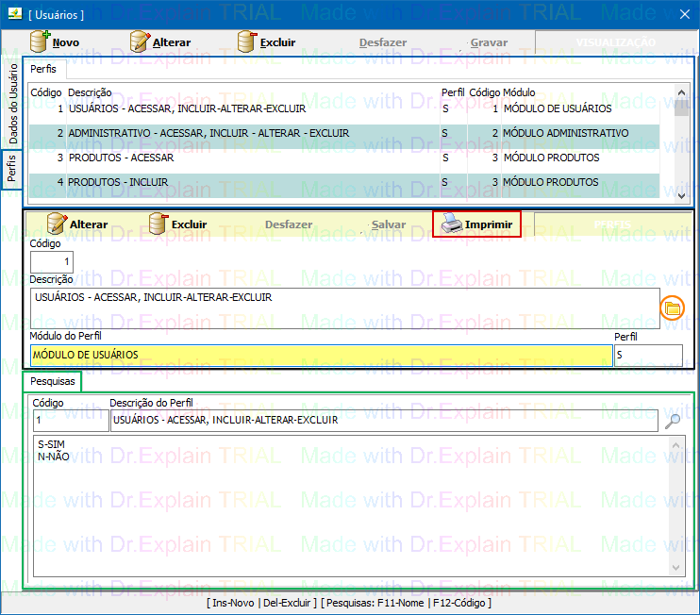
Task: Click the Novo button in top toolbar
Action: point(55,42)
